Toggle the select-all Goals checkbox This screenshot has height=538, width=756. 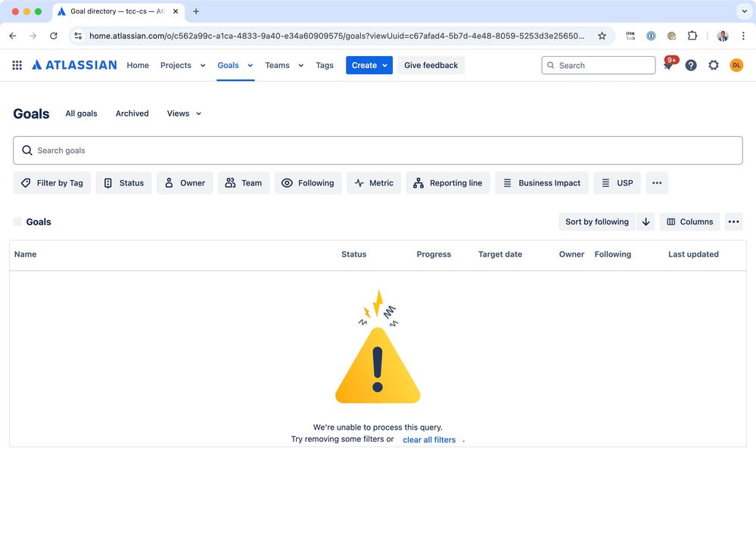pos(17,222)
